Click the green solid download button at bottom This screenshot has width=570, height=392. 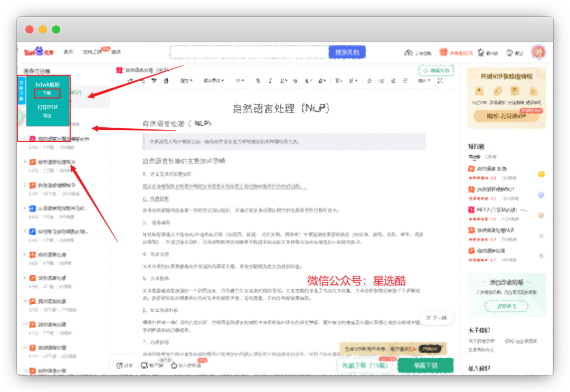(426, 365)
